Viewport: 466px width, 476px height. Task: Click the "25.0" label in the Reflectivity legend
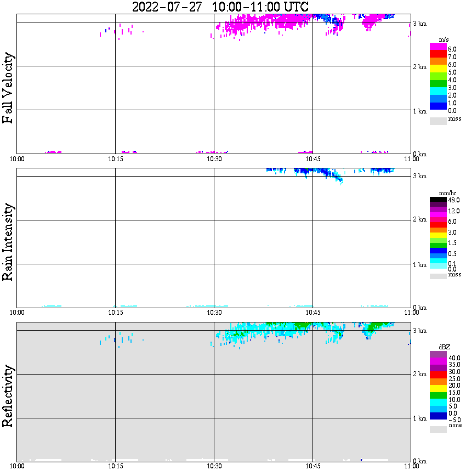tap(454, 379)
